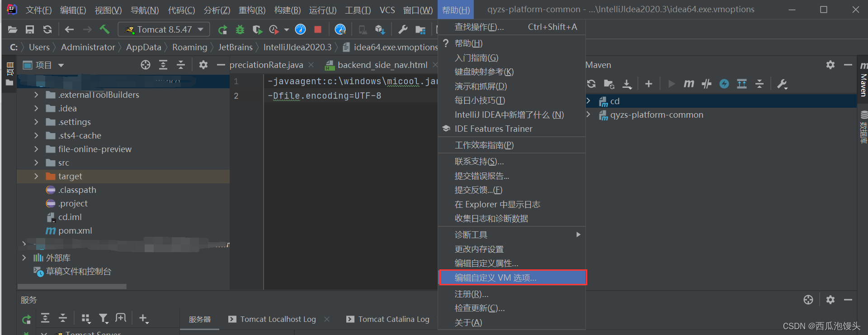
Task: Run with Coverage shield icon
Action: (x=257, y=30)
